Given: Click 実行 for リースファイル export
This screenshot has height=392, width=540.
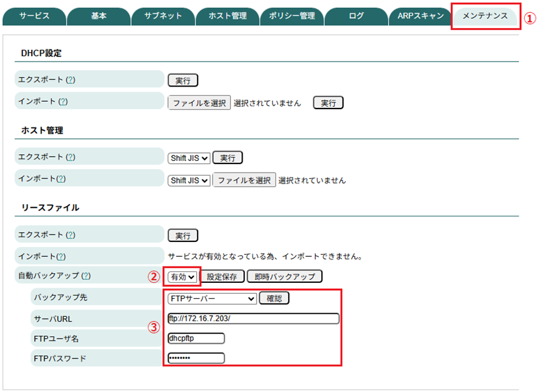Looking at the screenshot, I should point(183,235).
